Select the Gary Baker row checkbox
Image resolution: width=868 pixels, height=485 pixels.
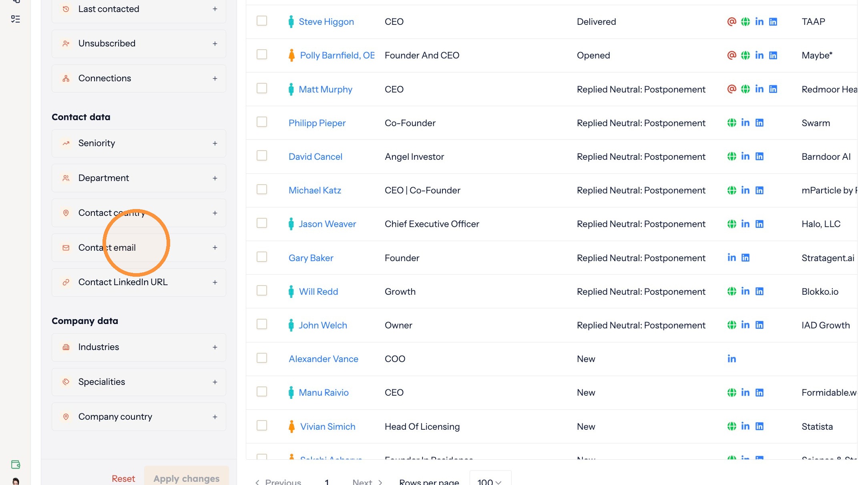pos(262,257)
